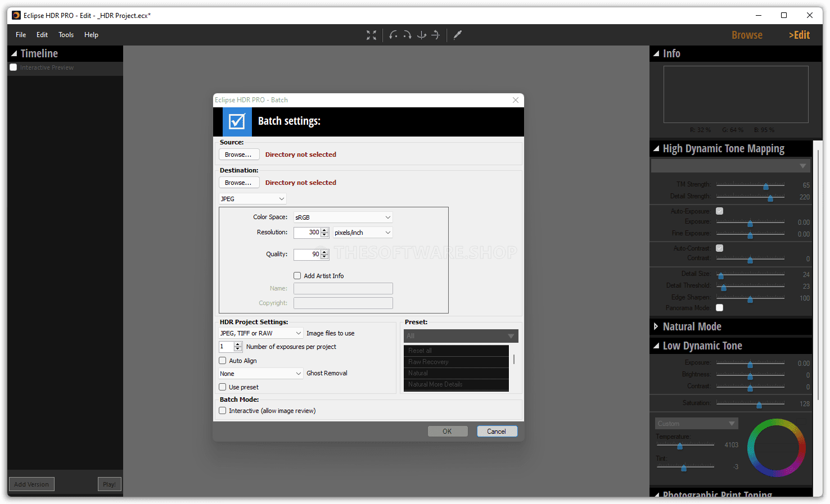830x504 pixels.
Task: Click Browse button for Source directory
Action: click(x=239, y=155)
